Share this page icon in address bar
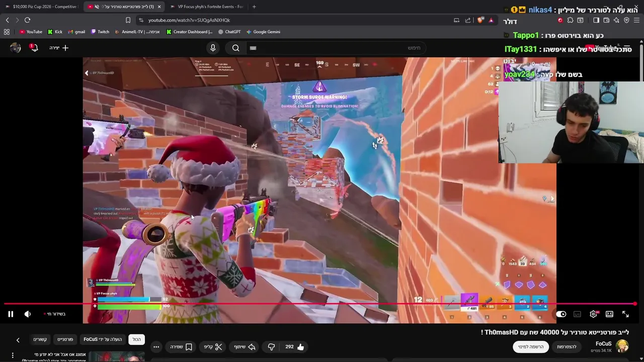 (x=468, y=20)
